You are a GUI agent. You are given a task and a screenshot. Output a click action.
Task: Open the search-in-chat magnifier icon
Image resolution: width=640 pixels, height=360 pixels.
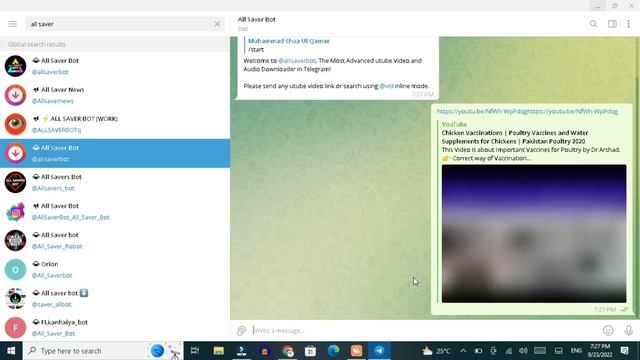[593, 24]
